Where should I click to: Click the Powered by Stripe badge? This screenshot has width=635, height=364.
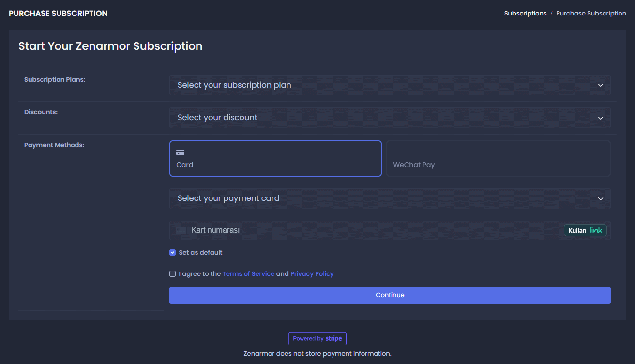coord(317,339)
